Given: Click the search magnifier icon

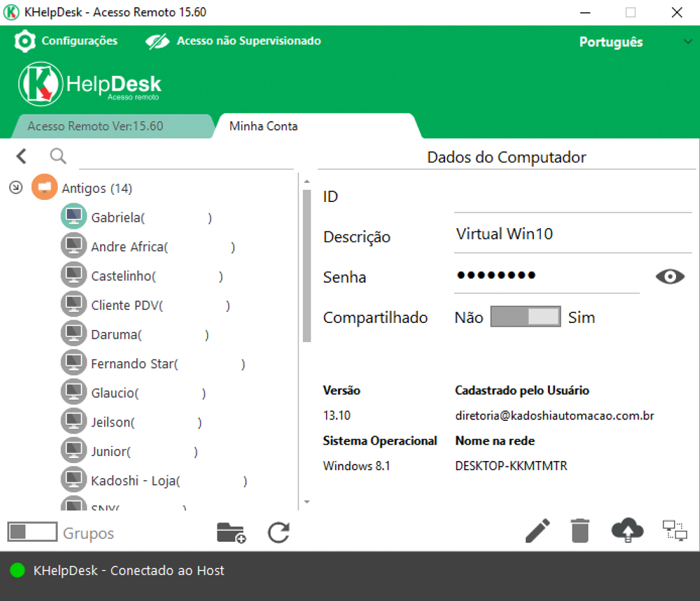Looking at the screenshot, I should pyautogui.click(x=58, y=156).
